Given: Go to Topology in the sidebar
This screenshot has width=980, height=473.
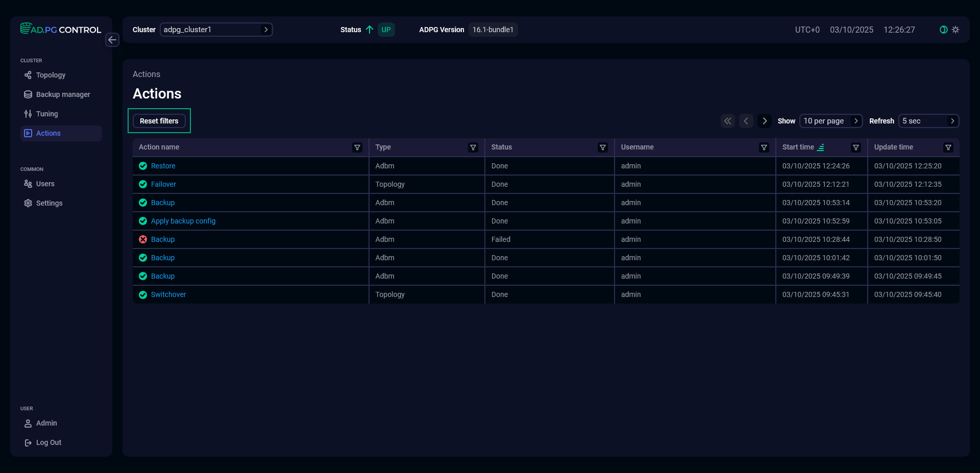Looking at the screenshot, I should [x=51, y=75].
